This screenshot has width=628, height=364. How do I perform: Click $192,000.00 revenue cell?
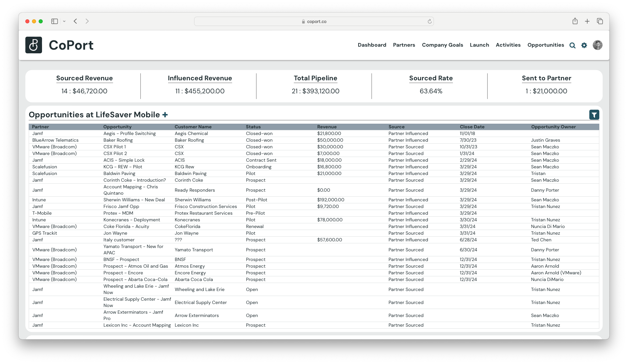pyautogui.click(x=331, y=200)
